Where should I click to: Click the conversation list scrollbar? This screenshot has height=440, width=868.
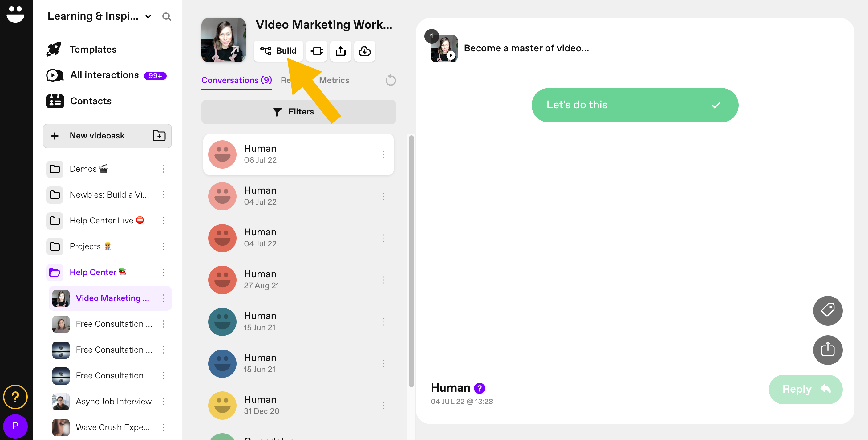(x=411, y=261)
